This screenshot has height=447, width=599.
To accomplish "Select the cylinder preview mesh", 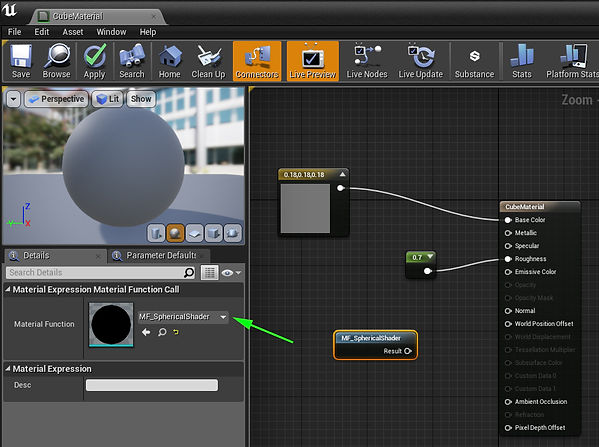I will (x=156, y=233).
